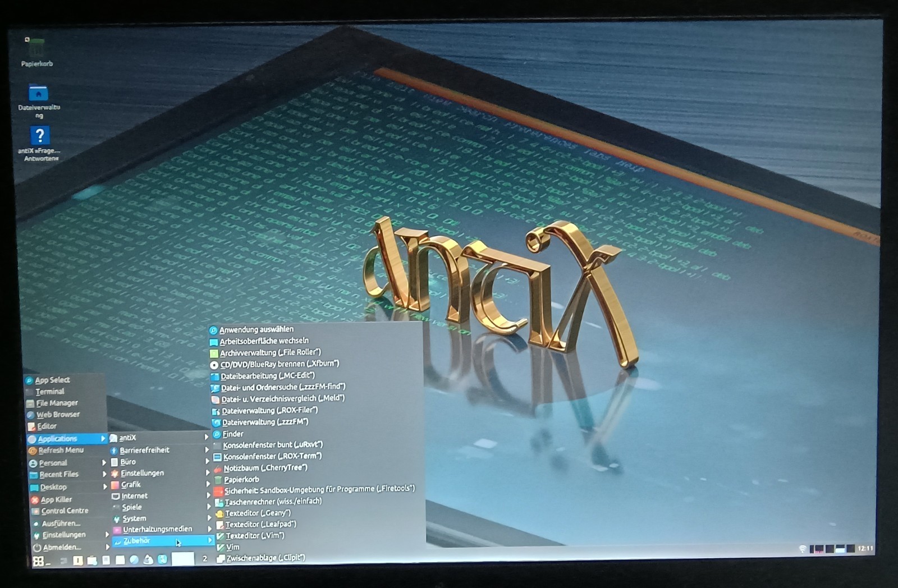
Task: Click the Notizbaum CherryTree icon
Action: click(x=218, y=468)
